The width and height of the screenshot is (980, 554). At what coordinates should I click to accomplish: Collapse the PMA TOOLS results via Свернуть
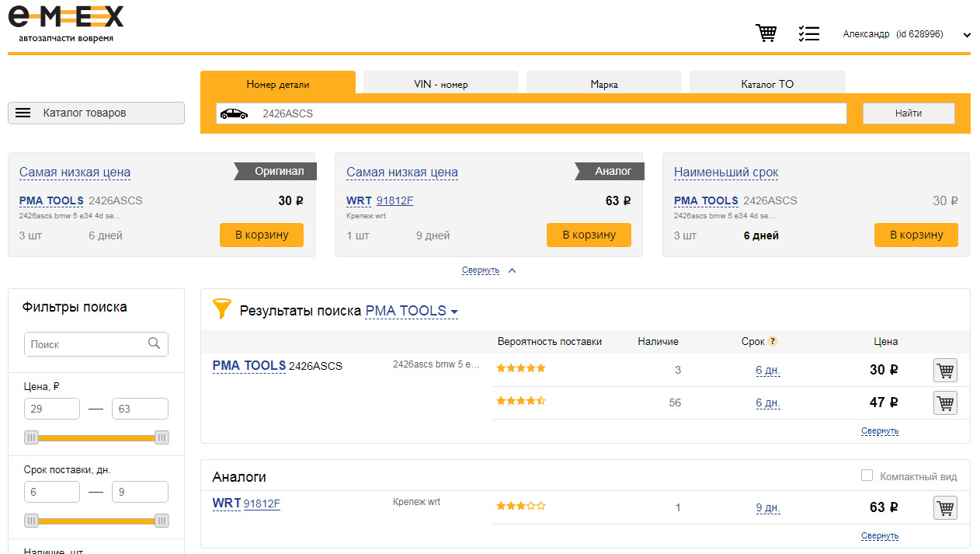[880, 431]
